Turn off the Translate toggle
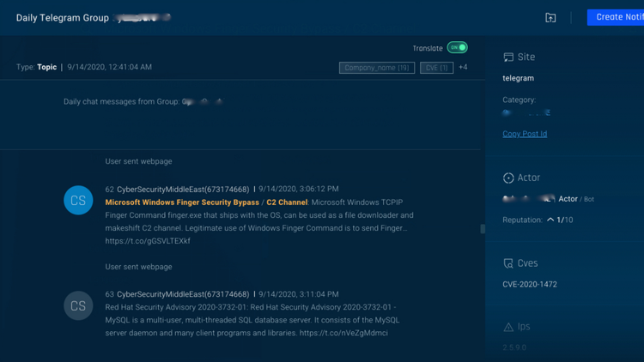Screen dimensions: 644x362 [457, 48]
